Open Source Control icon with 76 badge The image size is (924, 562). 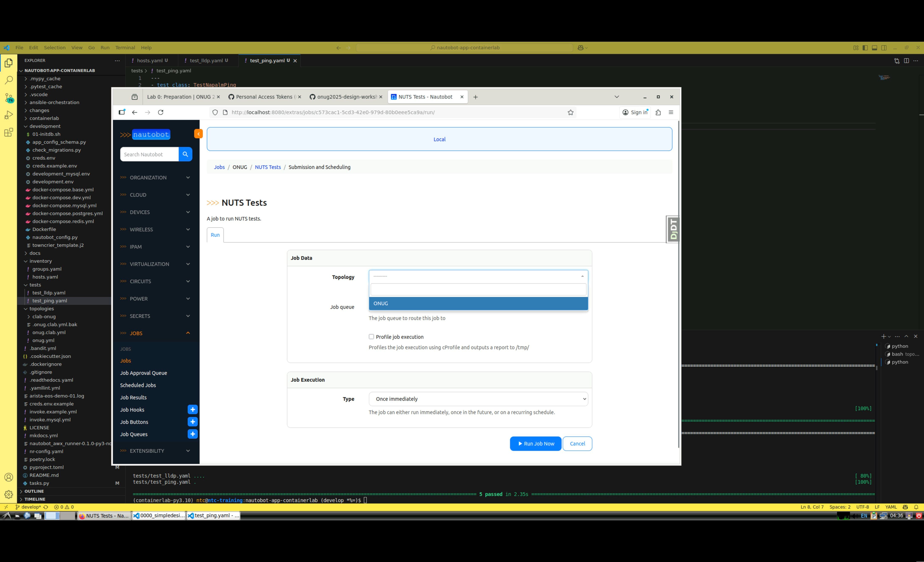pos(9,98)
